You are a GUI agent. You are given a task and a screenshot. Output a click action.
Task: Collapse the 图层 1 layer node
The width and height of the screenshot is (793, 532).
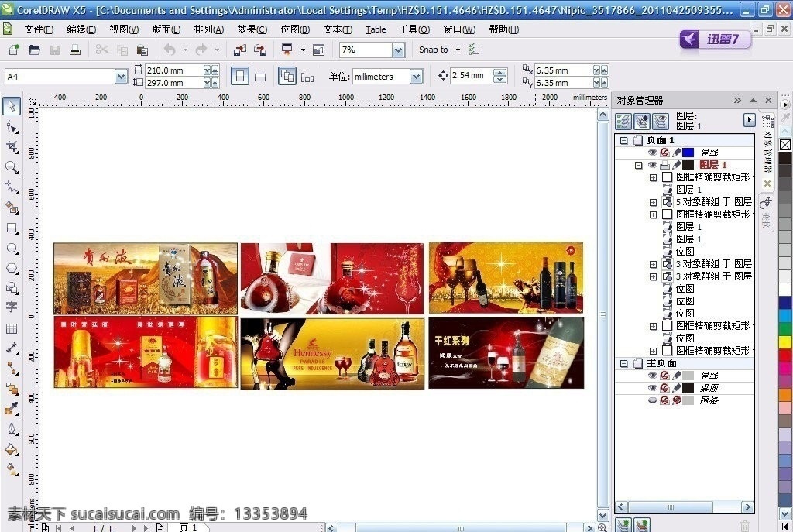tap(638, 165)
